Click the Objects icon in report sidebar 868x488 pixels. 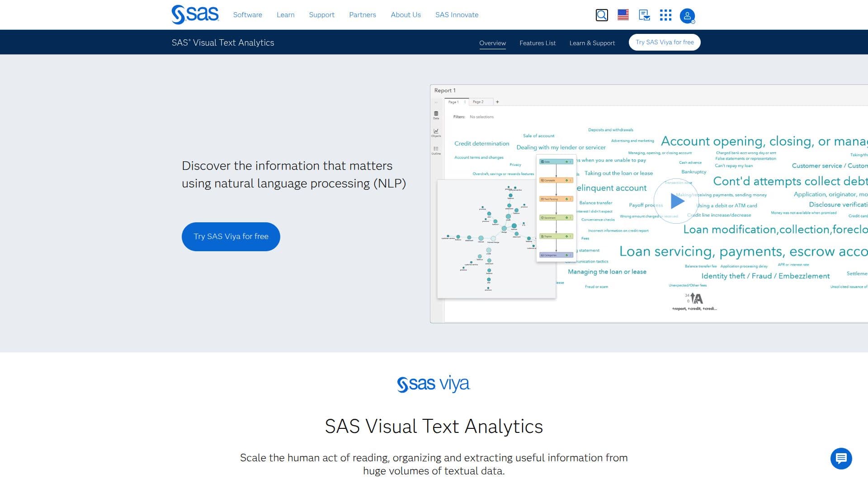[436, 133]
